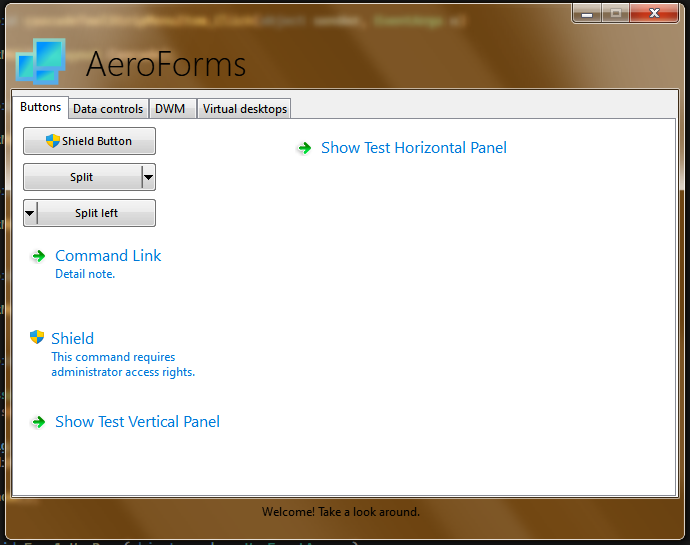Screen dimensions: 690x545
Task: Activate the Command Link text
Action: point(108,256)
